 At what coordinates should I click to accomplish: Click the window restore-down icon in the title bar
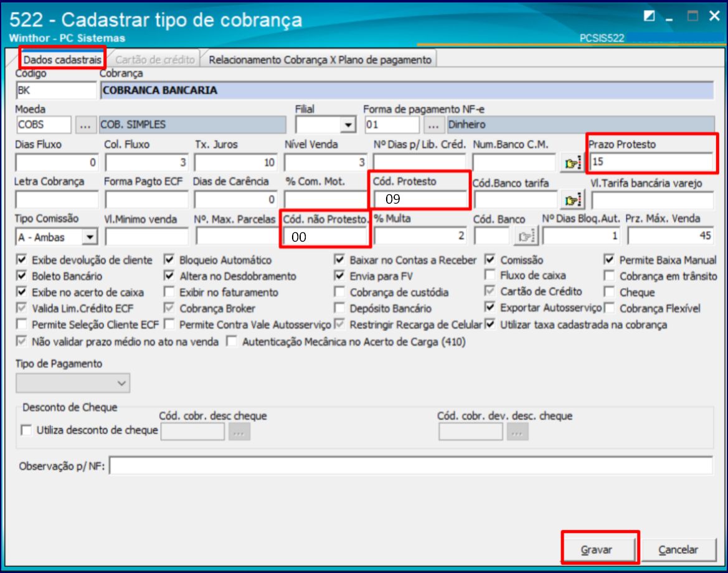[649, 16]
